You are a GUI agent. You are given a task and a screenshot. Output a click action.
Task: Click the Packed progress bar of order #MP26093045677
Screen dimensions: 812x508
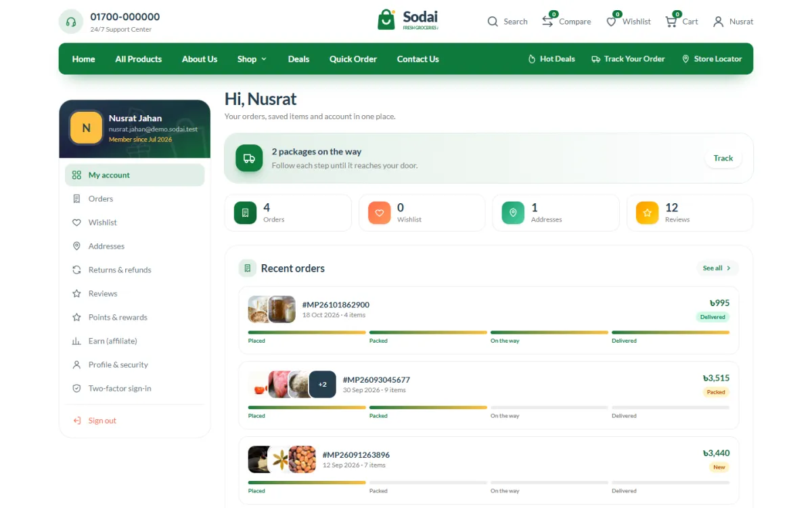428,408
